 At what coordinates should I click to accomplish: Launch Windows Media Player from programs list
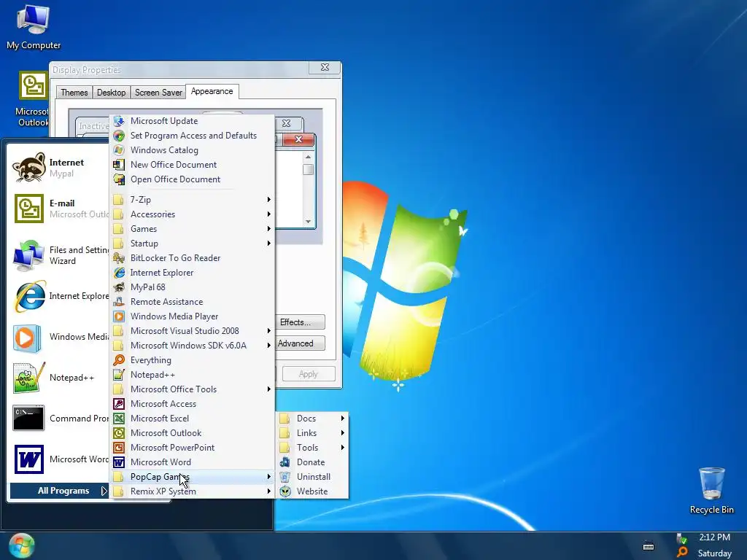193,316
